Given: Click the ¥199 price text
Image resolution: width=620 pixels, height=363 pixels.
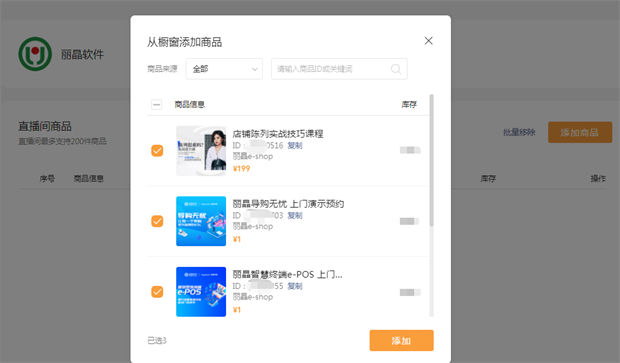Looking at the screenshot, I should (241, 169).
